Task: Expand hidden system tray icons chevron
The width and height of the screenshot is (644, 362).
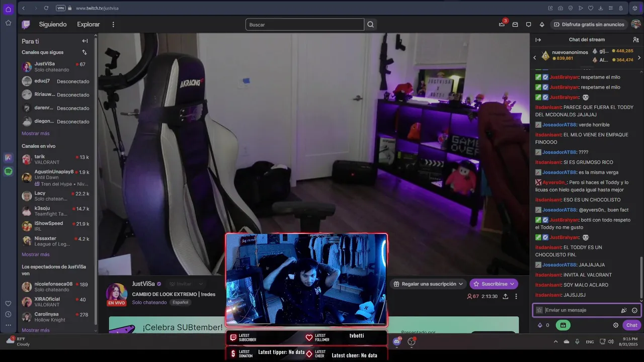Action: 555,341
